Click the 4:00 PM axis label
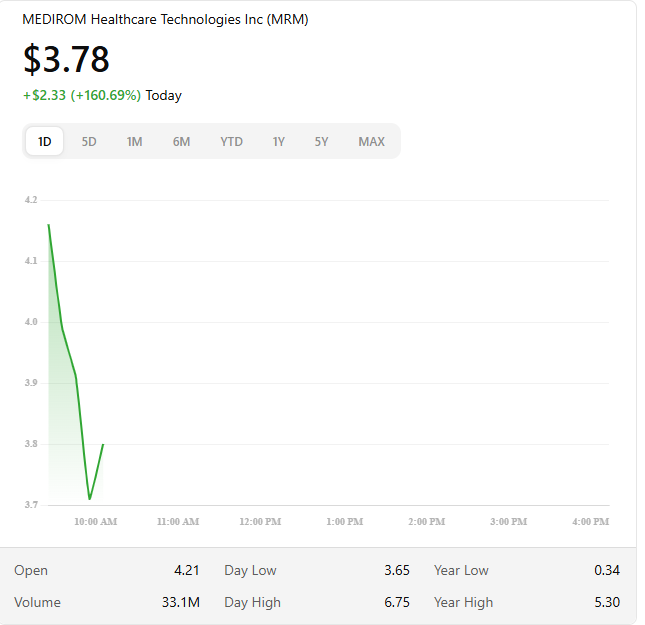Viewport: 645px width, 625px height. click(x=591, y=522)
